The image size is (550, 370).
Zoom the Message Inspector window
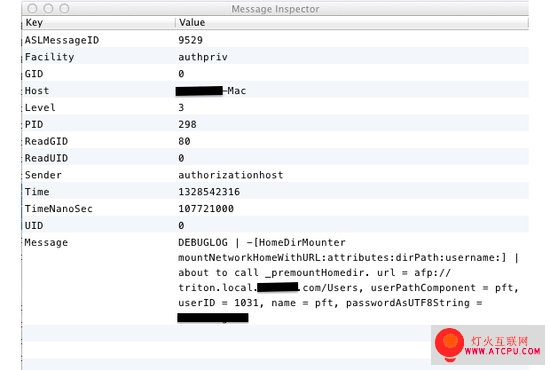(x=64, y=8)
